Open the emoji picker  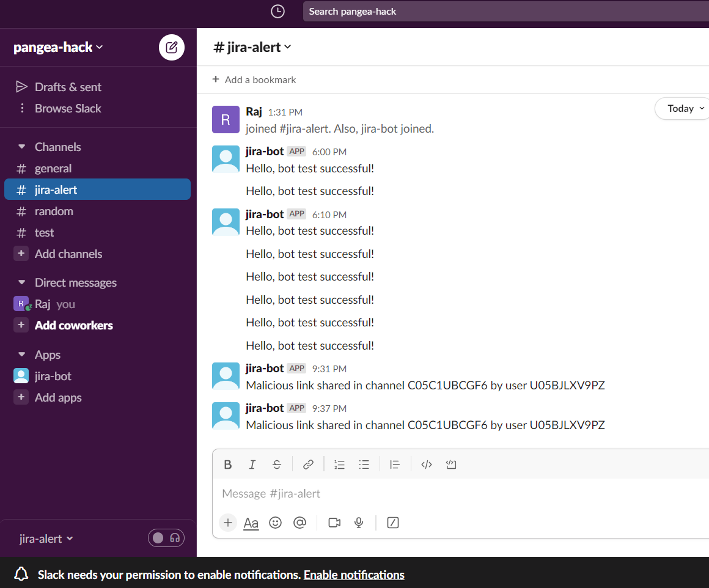tap(276, 523)
